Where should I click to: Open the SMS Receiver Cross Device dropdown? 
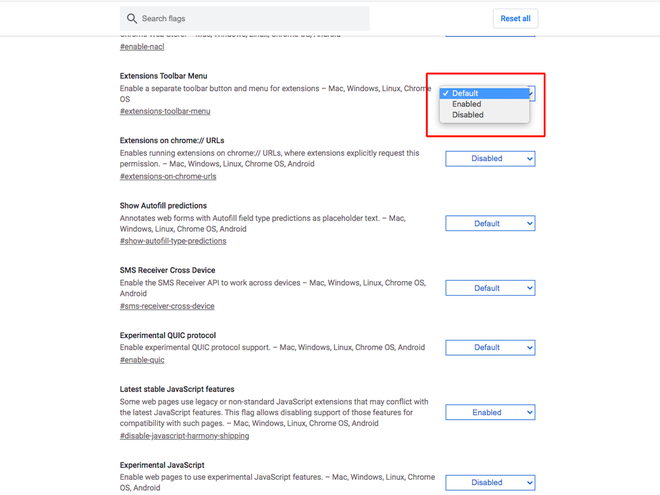click(490, 288)
